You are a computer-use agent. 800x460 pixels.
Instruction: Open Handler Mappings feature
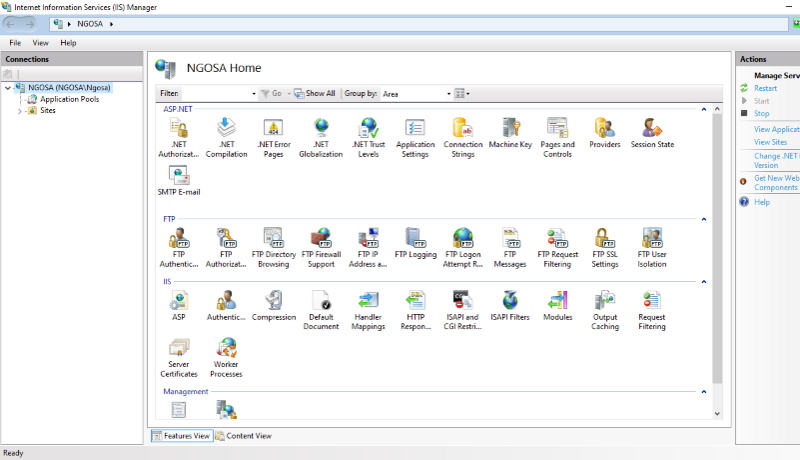click(x=368, y=310)
